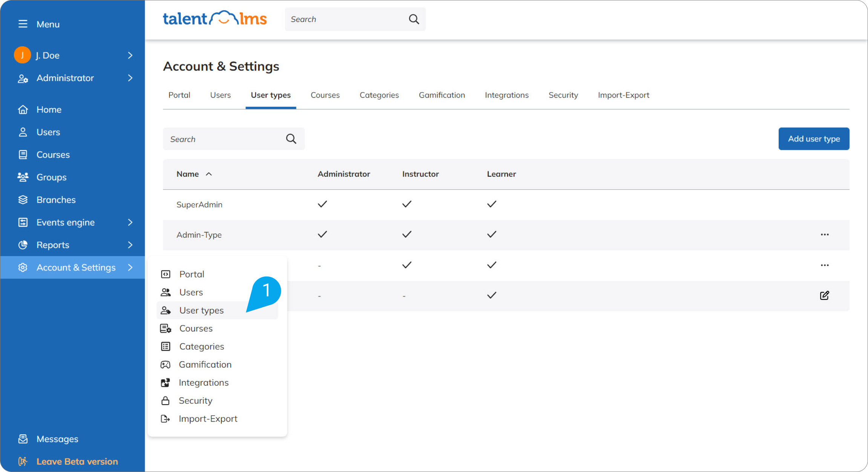Click the Integrations puzzle icon in submenu
Screen dimensions: 868x472
pyautogui.click(x=165, y=383)
